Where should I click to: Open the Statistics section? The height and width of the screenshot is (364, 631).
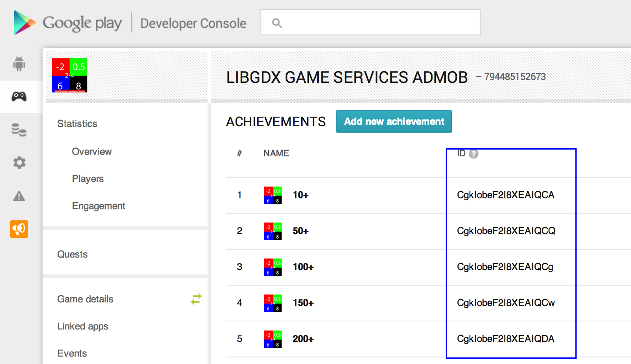[77, 123]
